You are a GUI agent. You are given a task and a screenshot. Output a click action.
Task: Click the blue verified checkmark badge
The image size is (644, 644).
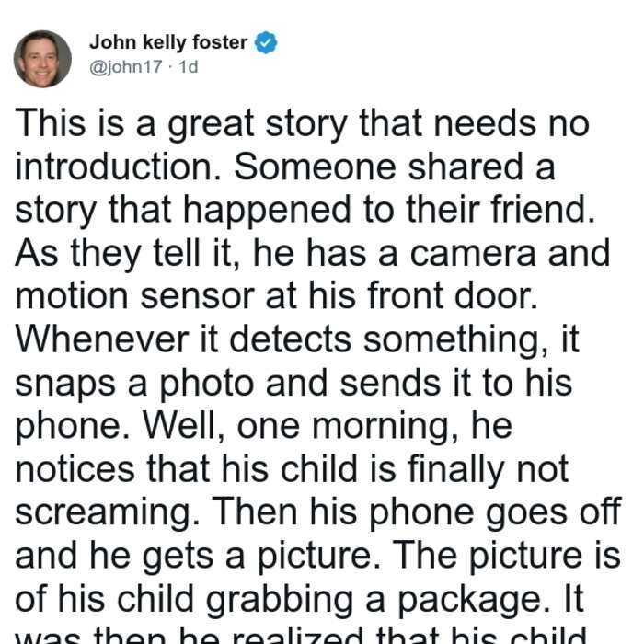[x=266, y=42]
